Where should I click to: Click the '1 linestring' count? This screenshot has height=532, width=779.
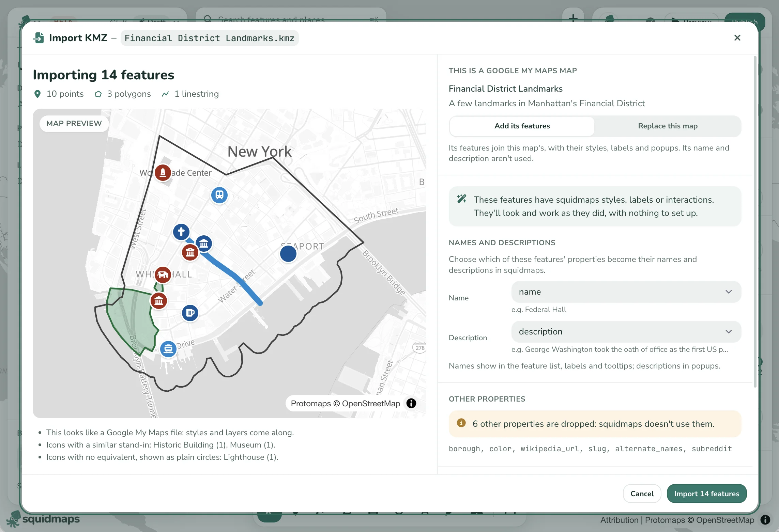pyautogui.click(x=190, y=94)
